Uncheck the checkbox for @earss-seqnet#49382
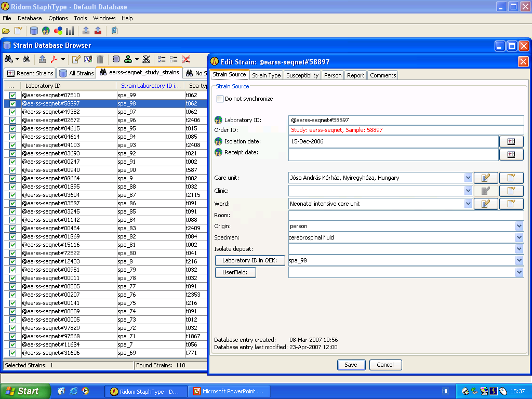The height and width of the screenshot is (399, 532). 12,112
